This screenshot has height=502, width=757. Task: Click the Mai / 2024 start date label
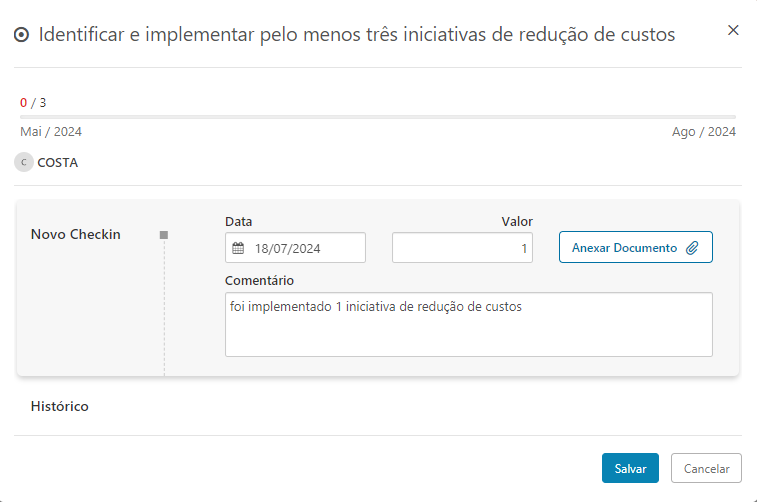(x=51, y=132)
